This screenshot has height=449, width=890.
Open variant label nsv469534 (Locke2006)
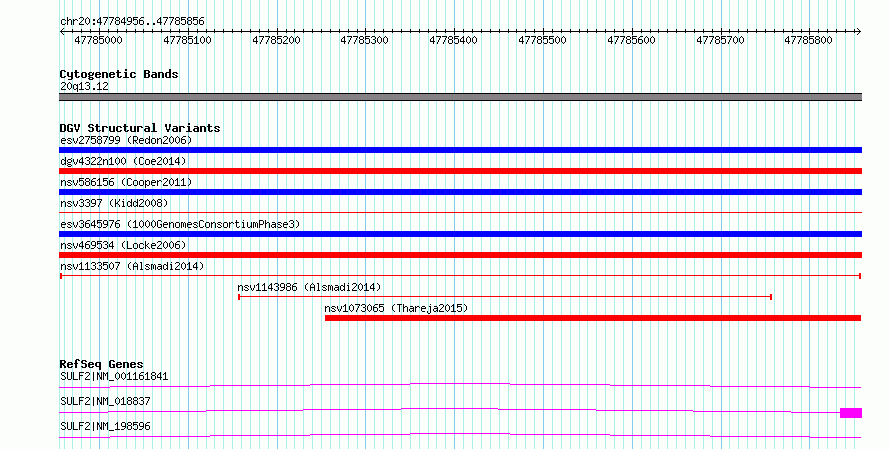123,245
